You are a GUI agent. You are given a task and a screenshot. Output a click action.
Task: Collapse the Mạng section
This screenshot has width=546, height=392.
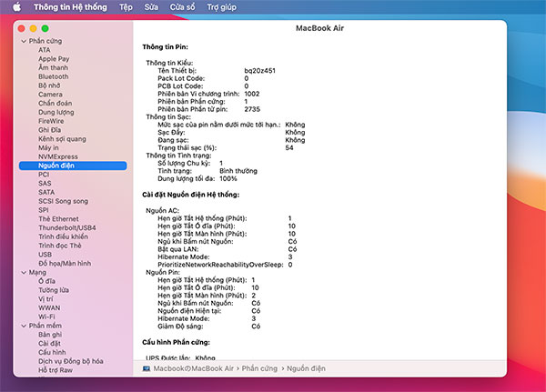[24, 272]
